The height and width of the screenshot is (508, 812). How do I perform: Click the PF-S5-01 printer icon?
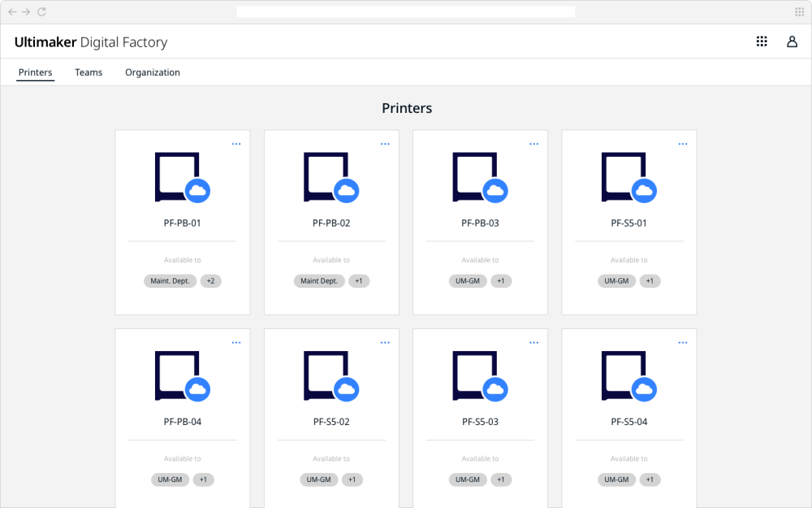point(629,177)
